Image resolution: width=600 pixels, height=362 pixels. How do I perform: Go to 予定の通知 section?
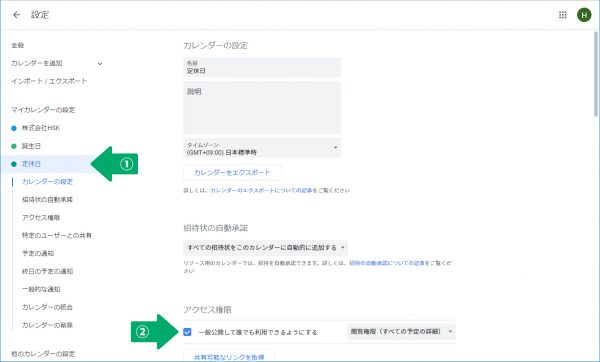pos(38,253)
